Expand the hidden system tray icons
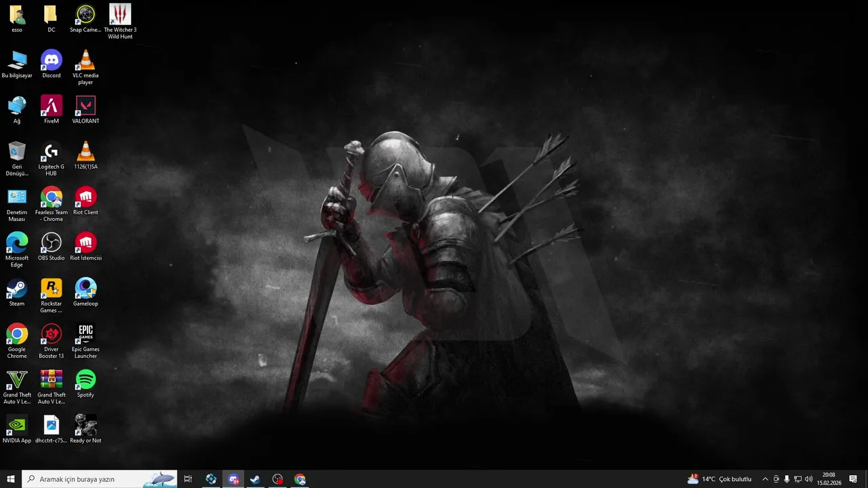The height and width of the screenshot is (488, 868). coord(765,479)
